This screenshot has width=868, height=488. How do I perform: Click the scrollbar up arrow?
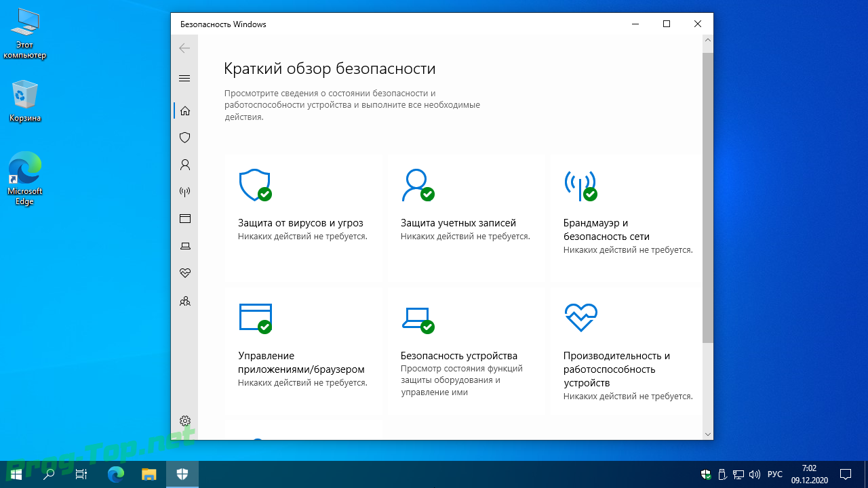point(707,41)
